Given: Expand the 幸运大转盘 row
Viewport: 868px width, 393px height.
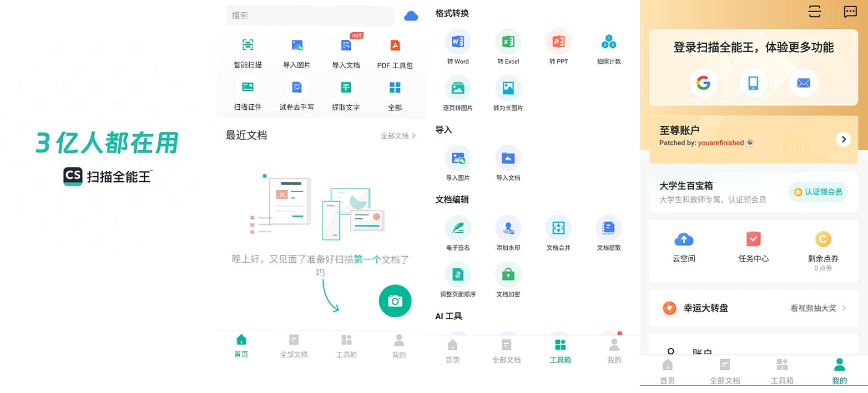Looking at the screenshot, I should pos(754,308).
